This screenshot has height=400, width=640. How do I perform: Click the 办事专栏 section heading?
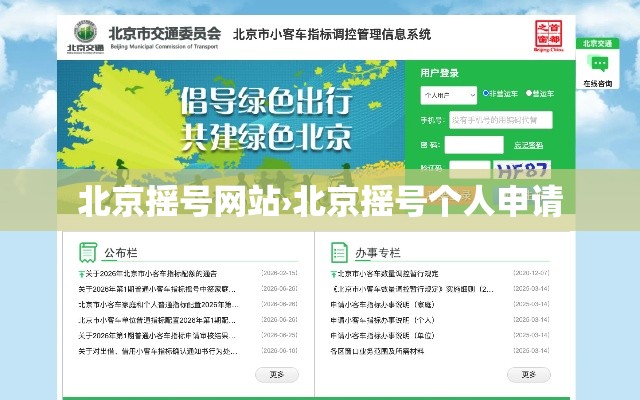tap(378, 253)
